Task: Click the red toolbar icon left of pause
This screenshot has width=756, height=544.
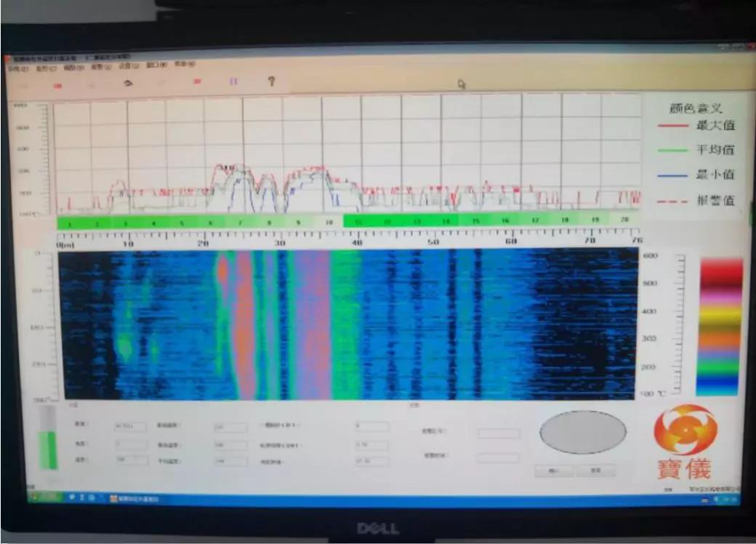Action: point(196,81)
